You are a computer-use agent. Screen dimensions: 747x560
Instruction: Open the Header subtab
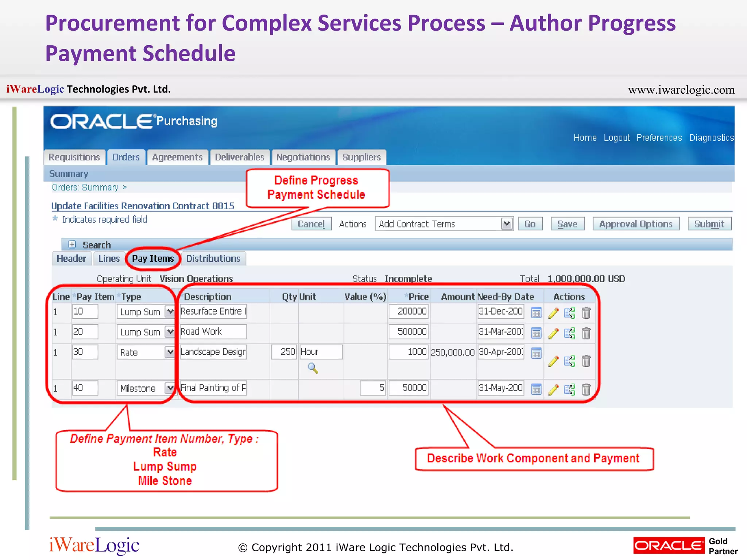click(x=71, y=258)
